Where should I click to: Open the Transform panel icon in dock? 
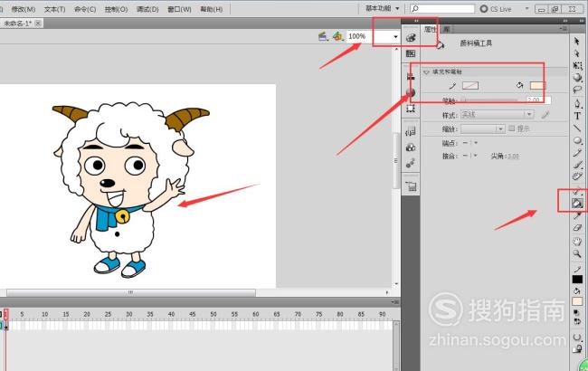pos(411,109)
